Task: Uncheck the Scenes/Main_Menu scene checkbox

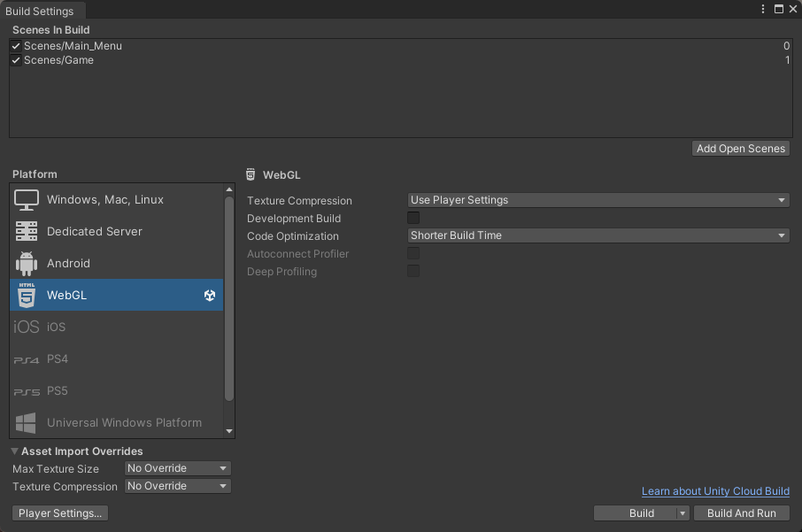Action: [16, 46]
